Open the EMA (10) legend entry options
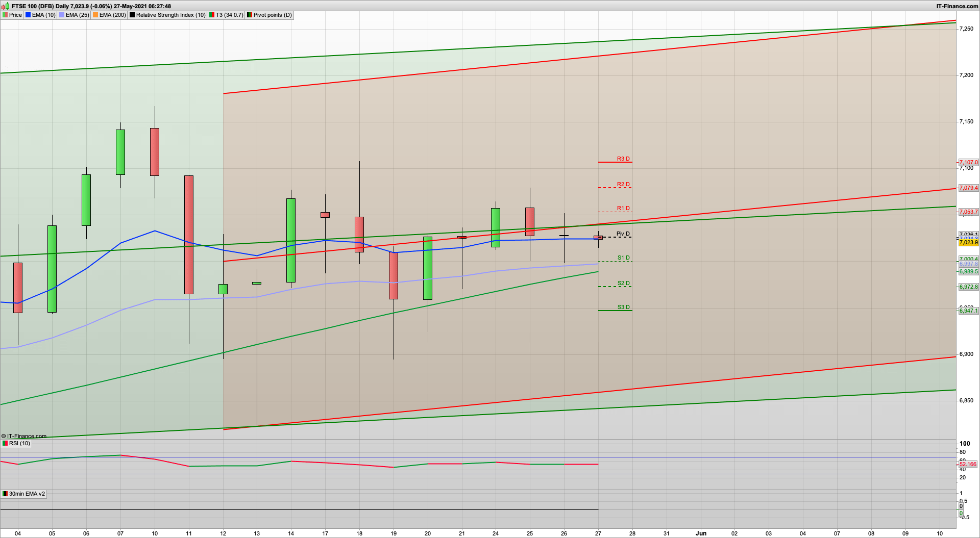980x538 pixels. pos(41,15)
